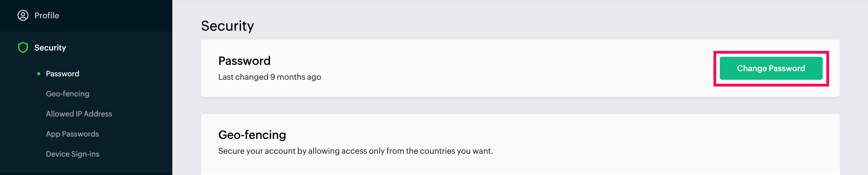Go to Password in sidebar submenu
868x175 pixels.
[x=62, y=74]
